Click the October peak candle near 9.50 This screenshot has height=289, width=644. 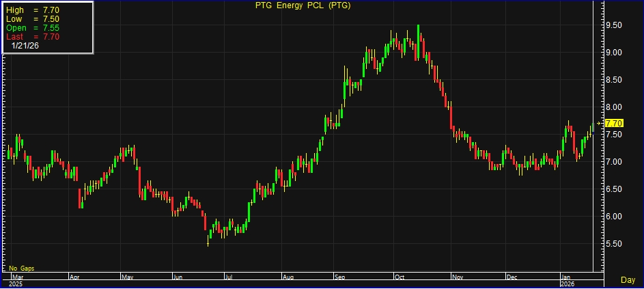[418, 41]
